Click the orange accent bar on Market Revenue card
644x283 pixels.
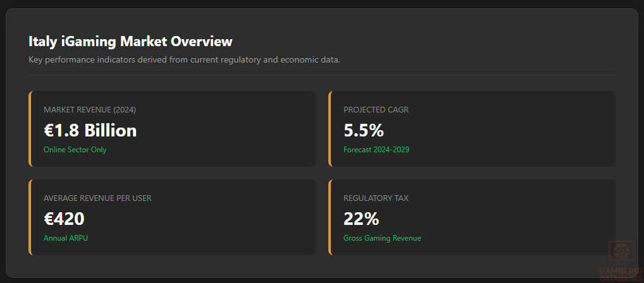[x=30, y=129]
